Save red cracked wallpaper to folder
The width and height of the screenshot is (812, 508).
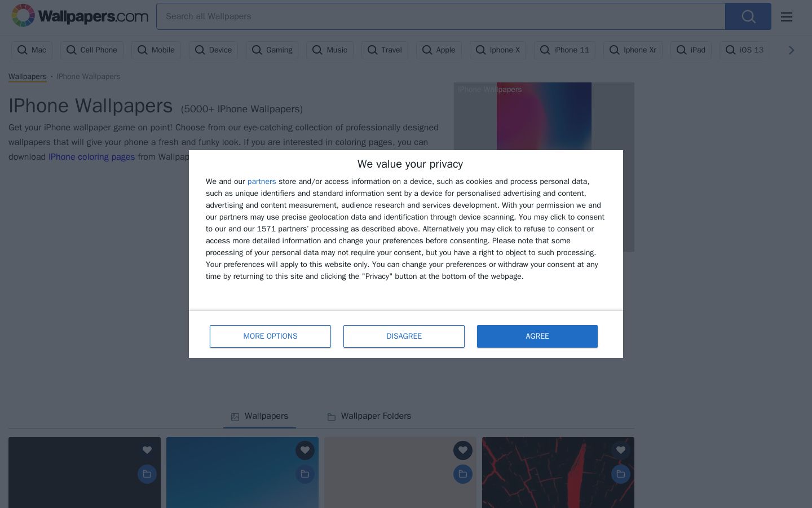click(x=621, y=474)
